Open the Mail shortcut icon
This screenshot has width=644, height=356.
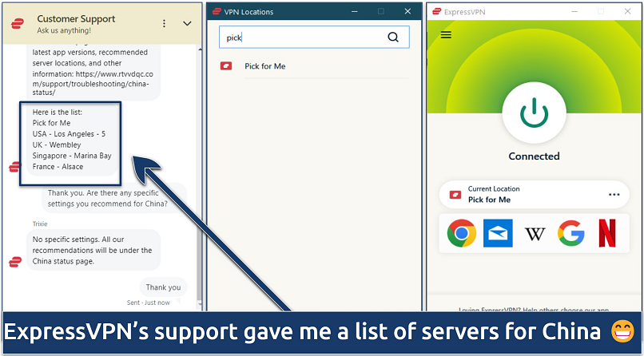(x=498, y=234)
